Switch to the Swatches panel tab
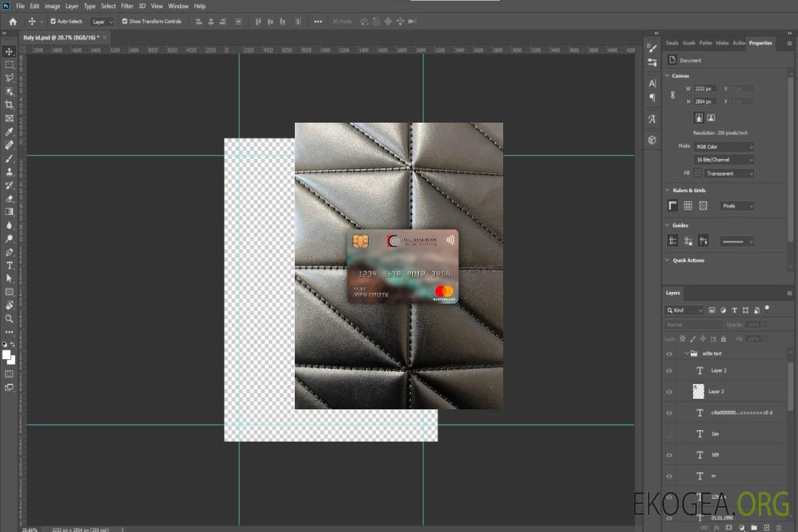Viewport: 798px width, 532px height. click(672, 43)
